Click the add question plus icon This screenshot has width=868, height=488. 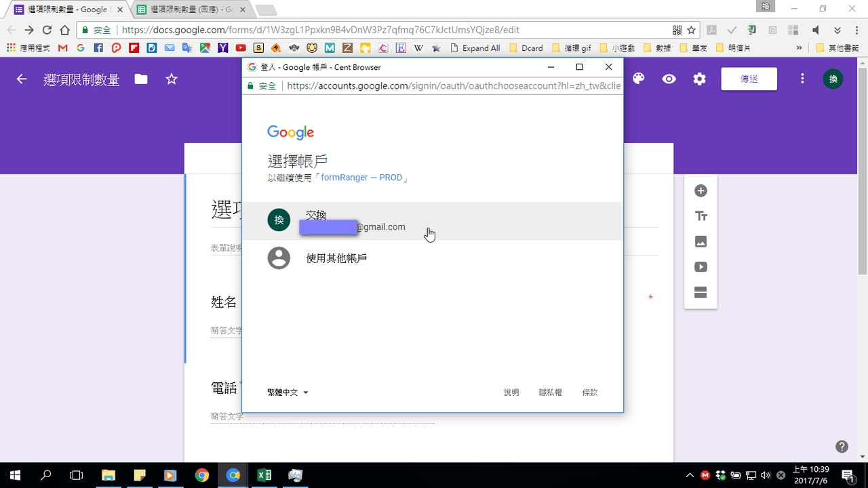701,191
